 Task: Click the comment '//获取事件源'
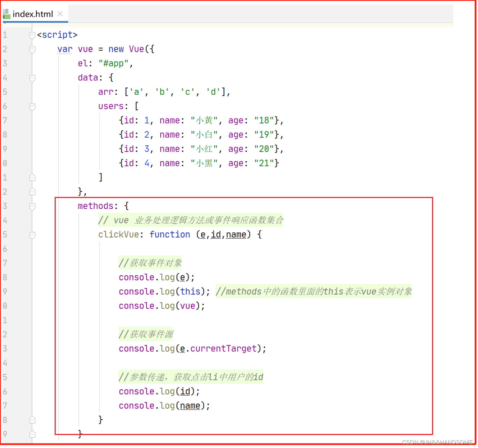[x=146, y=334]
